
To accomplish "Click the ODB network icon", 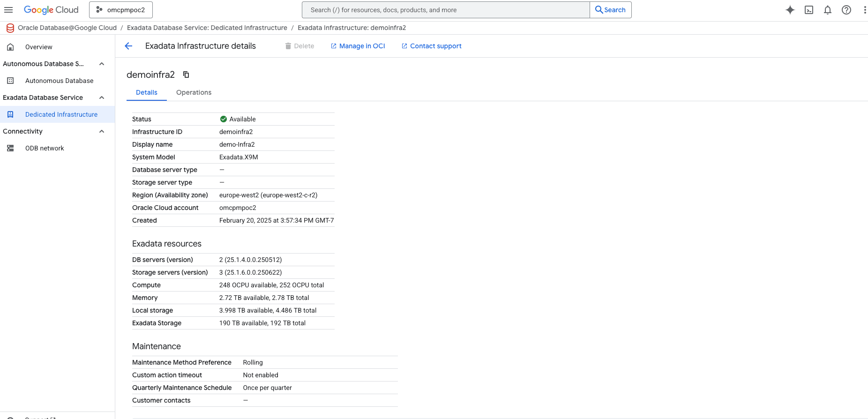I will pyautogui.click(x=10, y=148).
